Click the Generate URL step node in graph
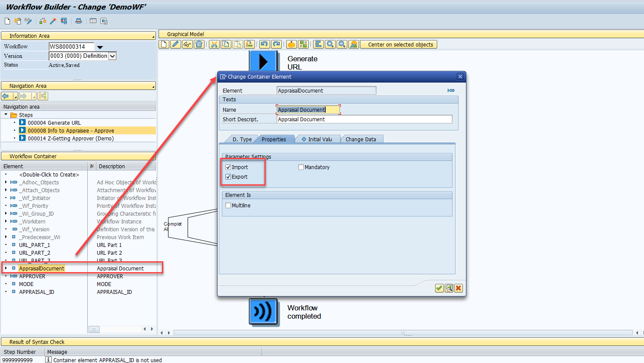The width and height of the screenshot is (644, 363). point(263,61)
